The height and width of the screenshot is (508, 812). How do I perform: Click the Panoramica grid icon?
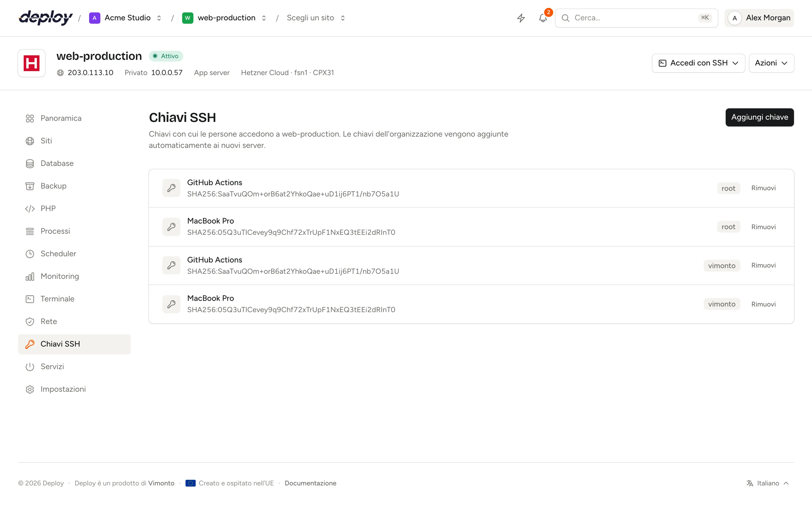[x=30, y=118]
